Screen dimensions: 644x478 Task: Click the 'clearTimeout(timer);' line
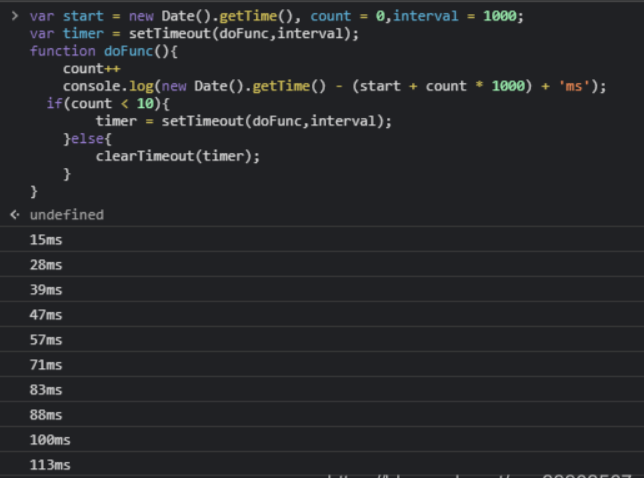click(178, 156)
